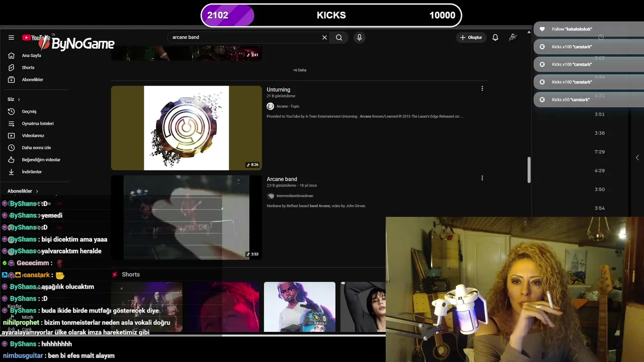Viewport: 644px width, 362px height.
Task: Open the Unturning video title
Action: [278, 90]
